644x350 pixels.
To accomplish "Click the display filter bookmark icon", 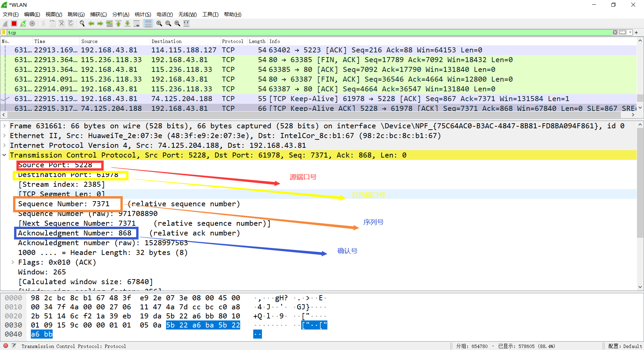I will [x=4, y=33].
